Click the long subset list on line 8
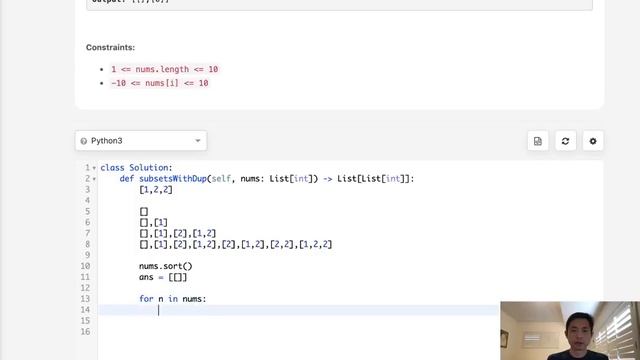Viewport: 640px width, 360px height. (x=236, y=244)
